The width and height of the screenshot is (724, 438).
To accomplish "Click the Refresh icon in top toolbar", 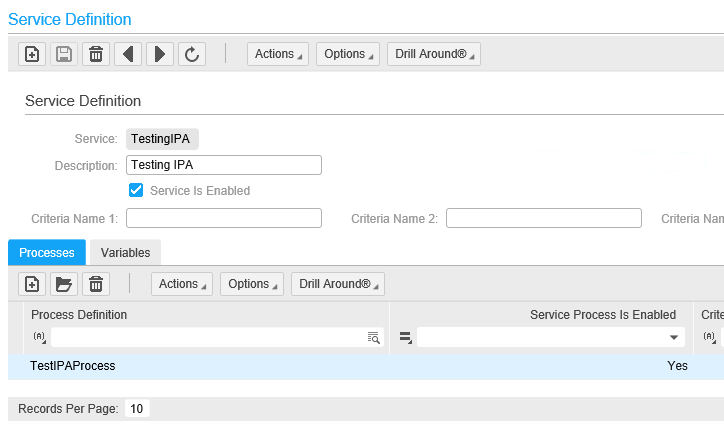I will (x=192, y=54).
